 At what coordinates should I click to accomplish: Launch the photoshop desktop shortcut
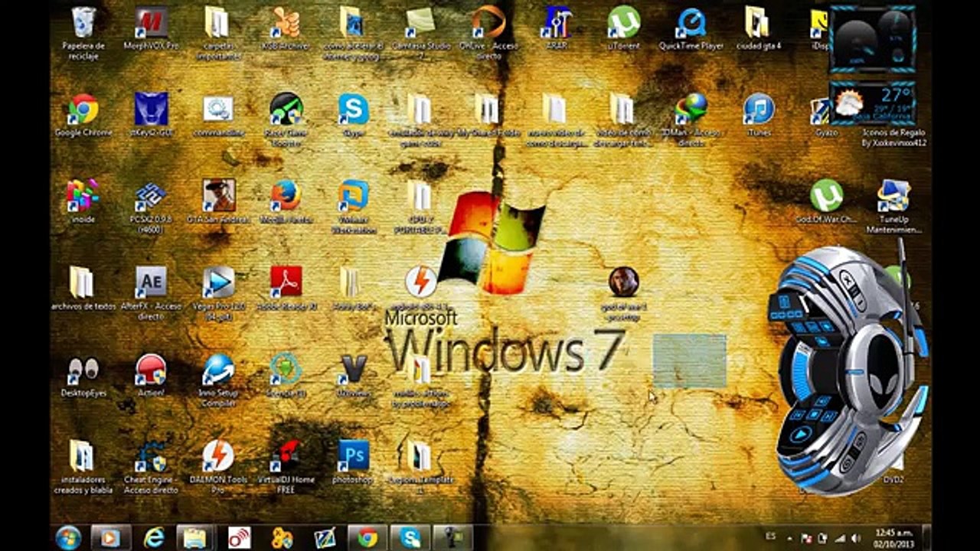click(353, 456)
